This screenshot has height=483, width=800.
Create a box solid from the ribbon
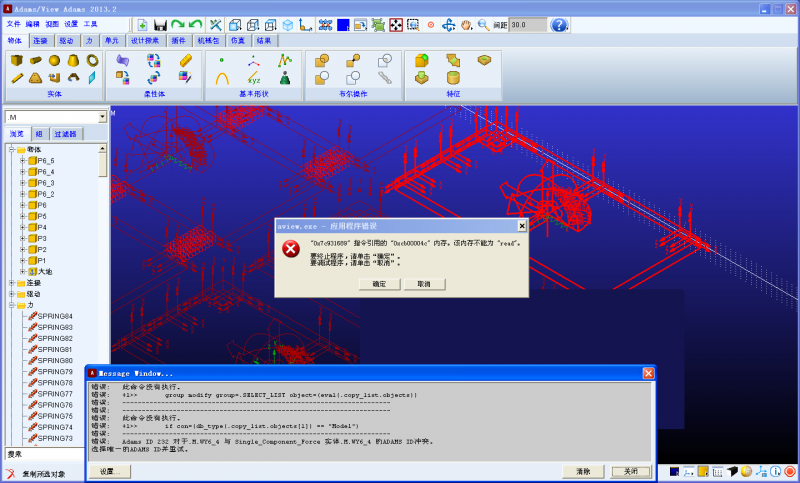click(17, 61)
